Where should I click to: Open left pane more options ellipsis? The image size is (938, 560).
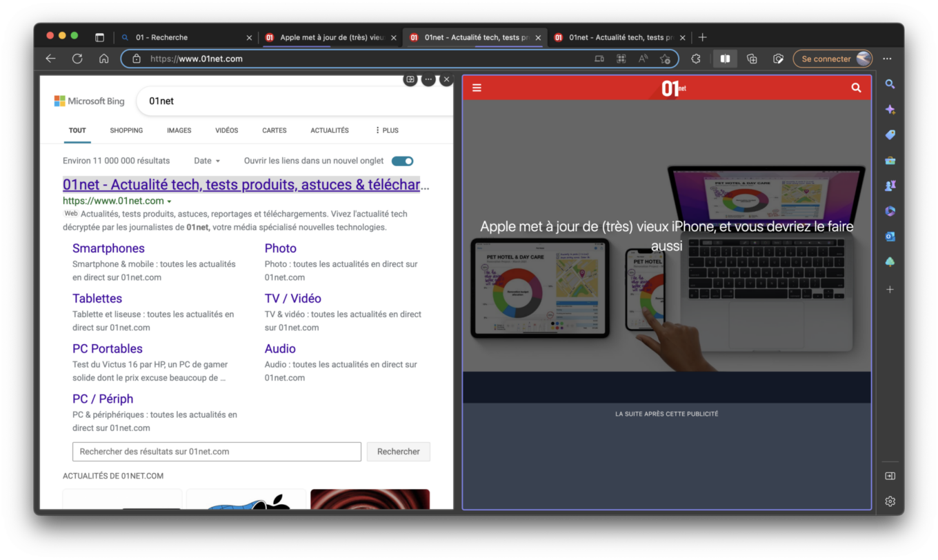(x=428, y=80)
